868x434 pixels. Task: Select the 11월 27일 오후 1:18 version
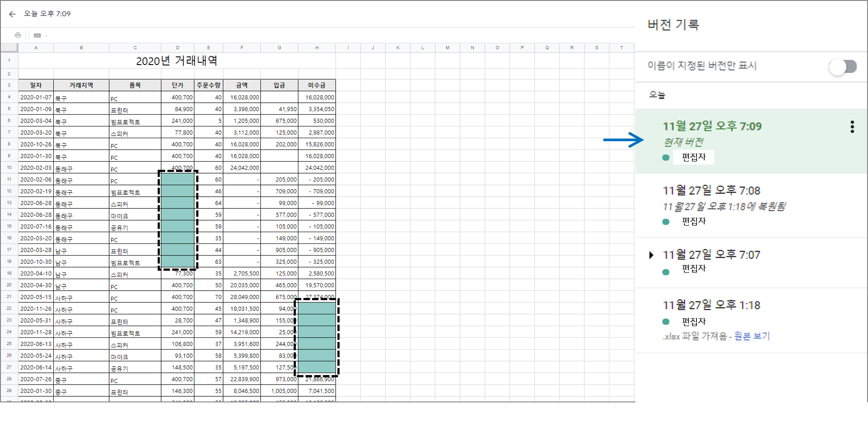(x=751, y=321)
